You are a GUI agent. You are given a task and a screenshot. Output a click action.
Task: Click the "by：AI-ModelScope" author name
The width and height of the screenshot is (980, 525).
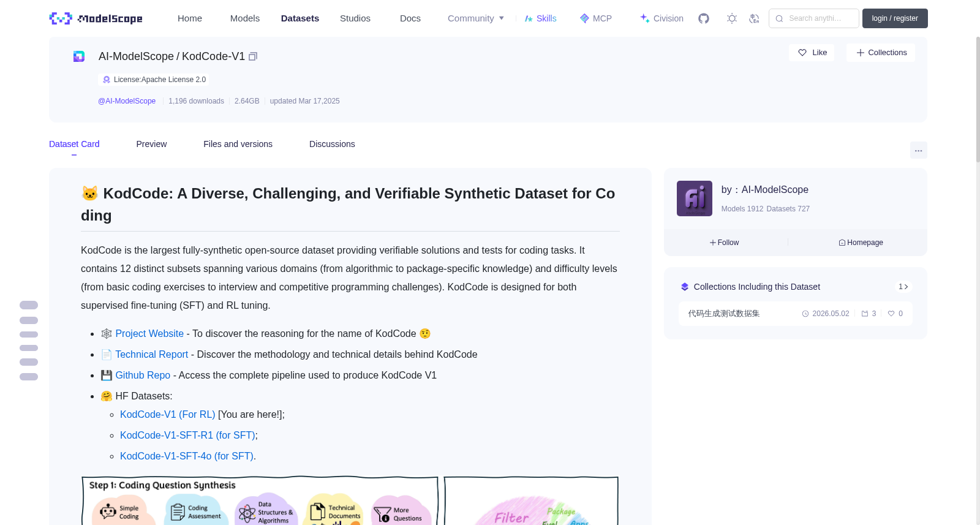(x=765, y=190)
